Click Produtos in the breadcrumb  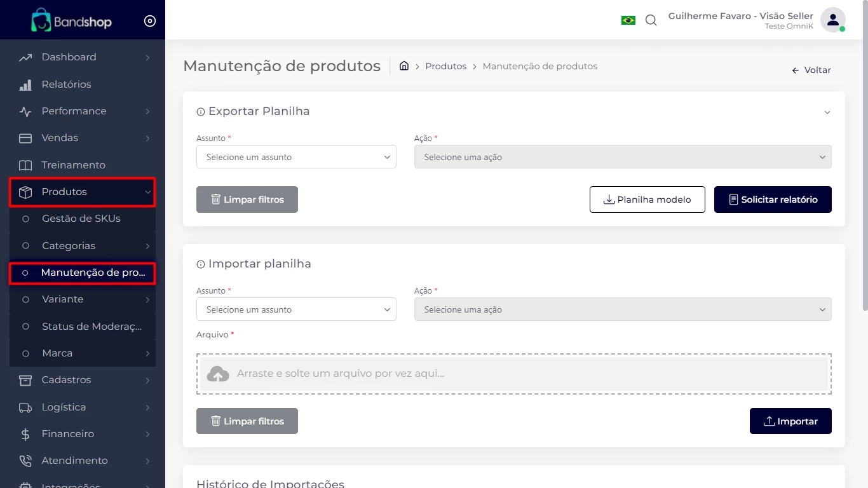[445, 66]
